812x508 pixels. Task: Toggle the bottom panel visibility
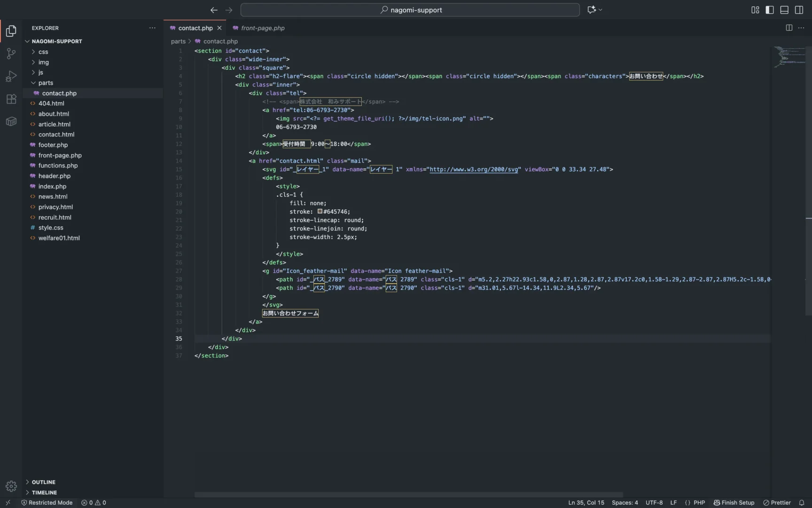click(784, 10)
